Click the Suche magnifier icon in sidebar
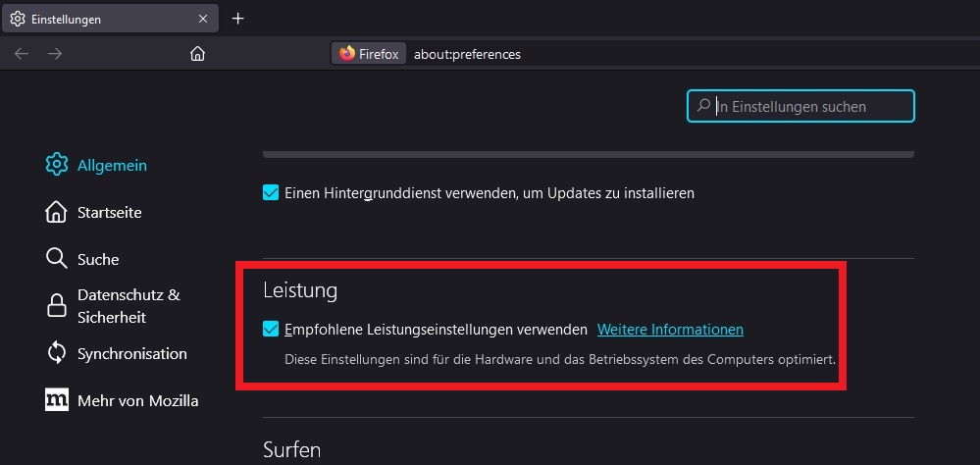The height and width of the screenshot is (465, 980). tap(57, 259)
